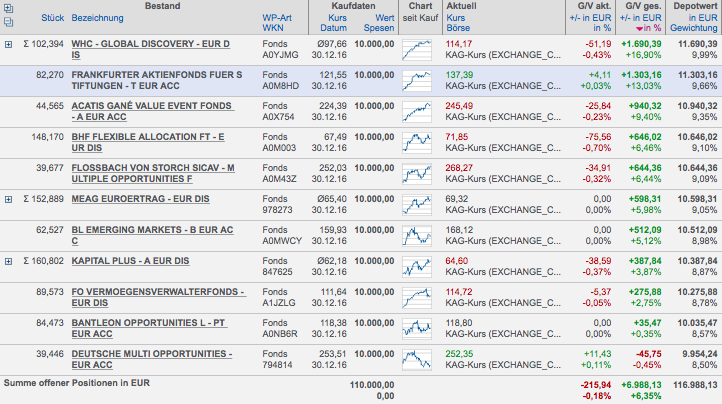
Task: Open chart thumbnail for Deutsche Multi Opportunities
Action: pos(417,359)
